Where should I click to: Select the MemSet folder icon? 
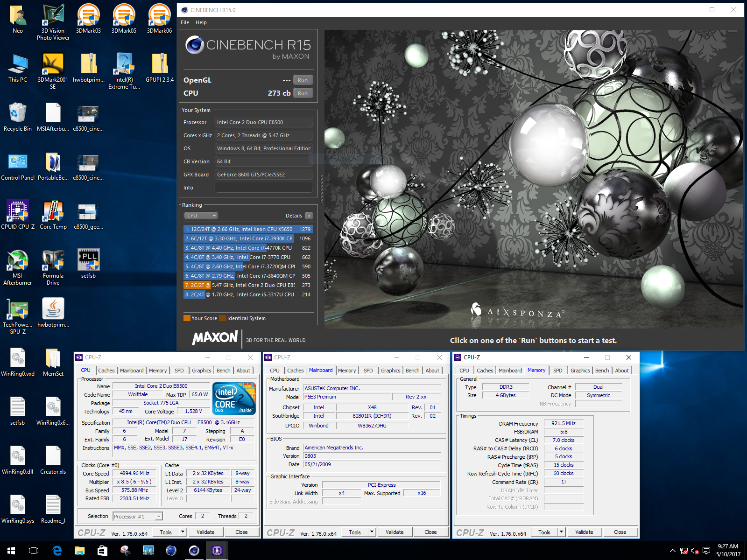point(53,362)
